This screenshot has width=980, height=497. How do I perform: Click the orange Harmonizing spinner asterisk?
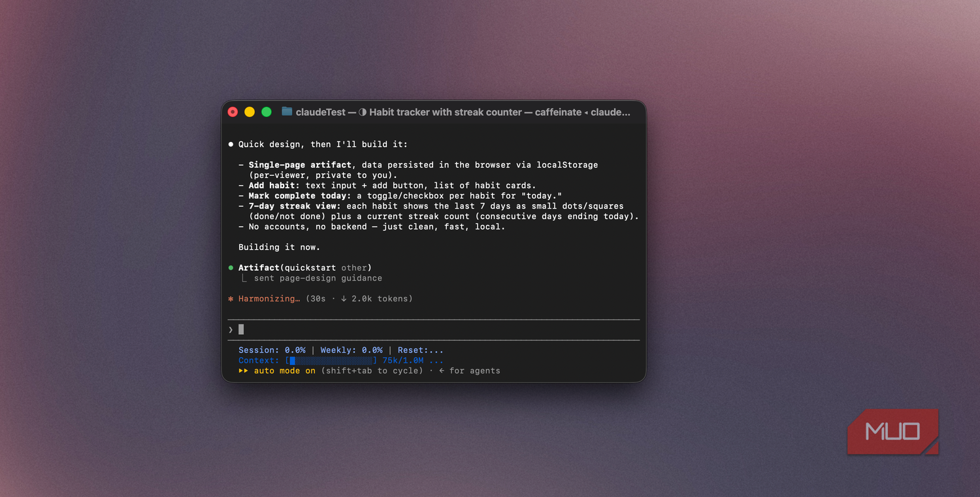231,299
